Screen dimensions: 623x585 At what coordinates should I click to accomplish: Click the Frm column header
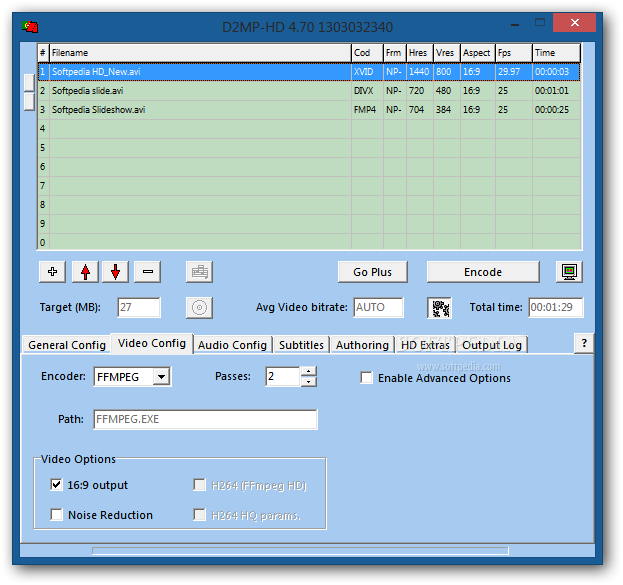coord(395,53)
